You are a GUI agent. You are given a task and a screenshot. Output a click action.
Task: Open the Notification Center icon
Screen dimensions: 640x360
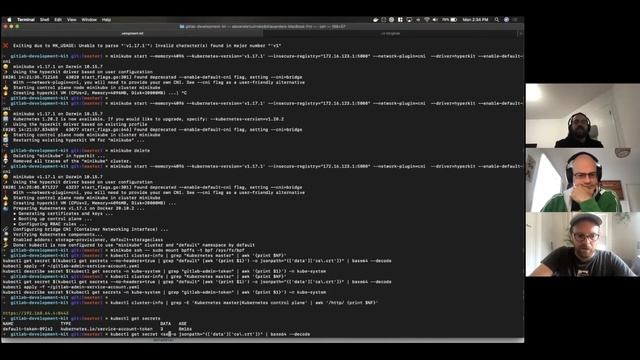(515, 20)
